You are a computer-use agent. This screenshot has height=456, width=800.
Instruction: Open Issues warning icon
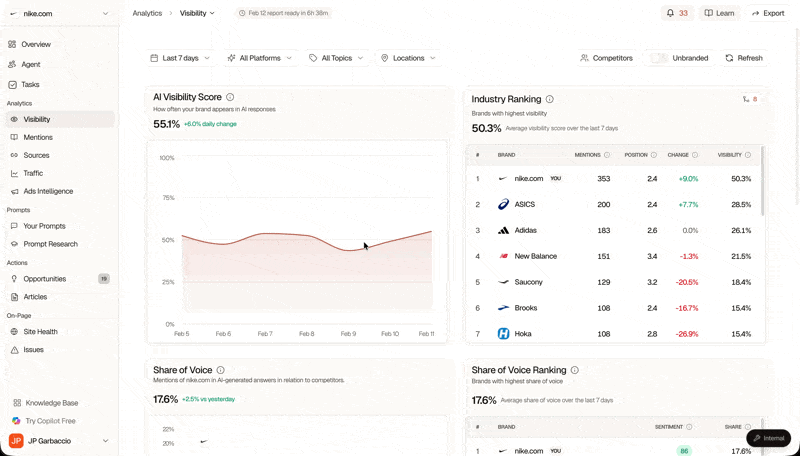[14, 350]
